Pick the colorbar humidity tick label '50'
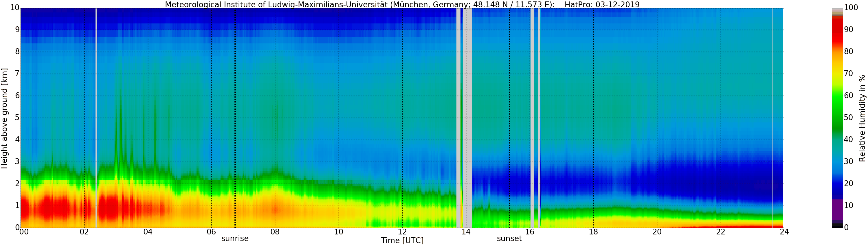Viewport: 868px width, 246px height. coord(848,118)
